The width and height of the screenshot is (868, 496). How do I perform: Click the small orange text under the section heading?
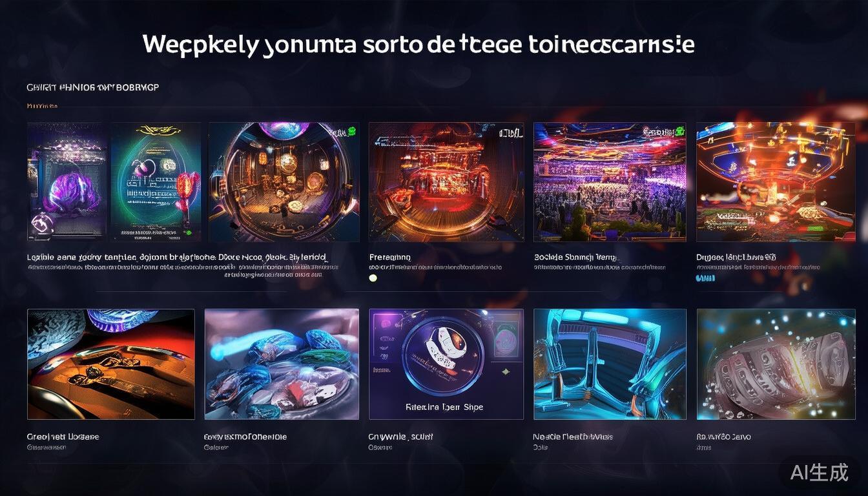pos(42,105)
